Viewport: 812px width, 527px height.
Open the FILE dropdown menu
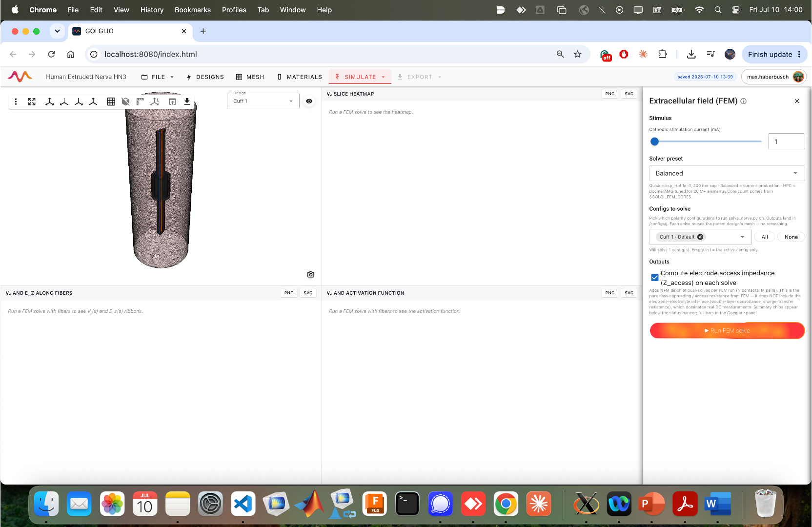158,77
